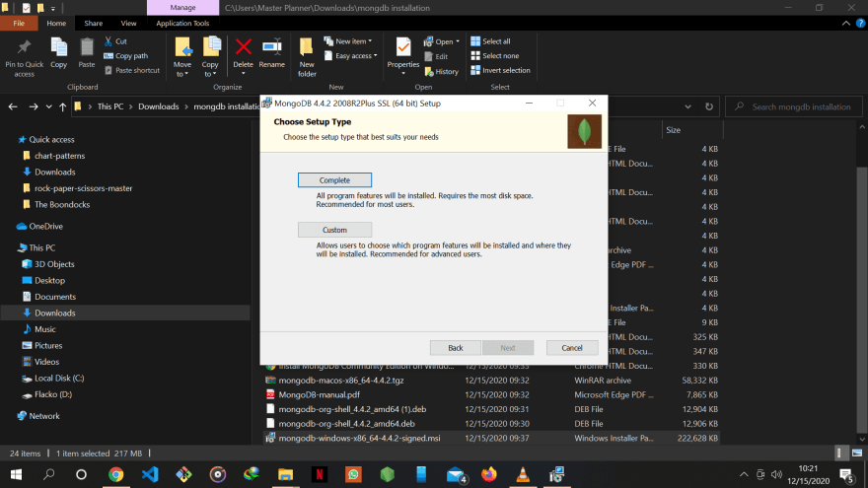This screenshot has height=488, width=868.
Task: Create a New folder
Action: coord(307,57)
